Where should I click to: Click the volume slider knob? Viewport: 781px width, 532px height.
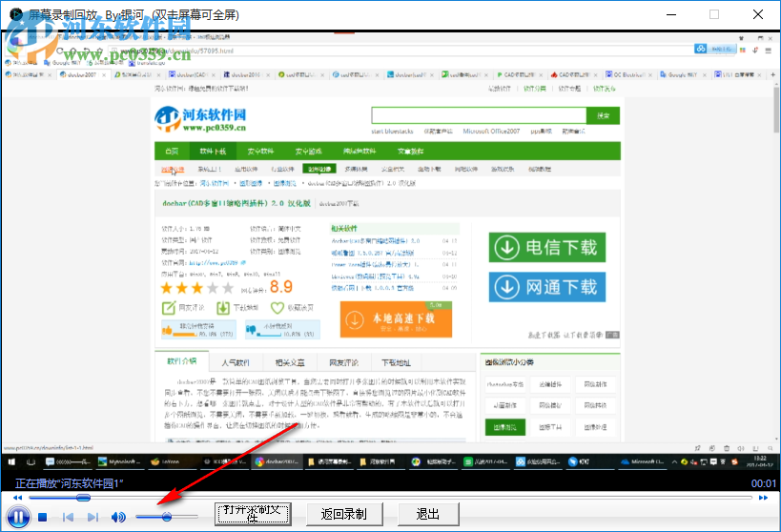(167, 517)
